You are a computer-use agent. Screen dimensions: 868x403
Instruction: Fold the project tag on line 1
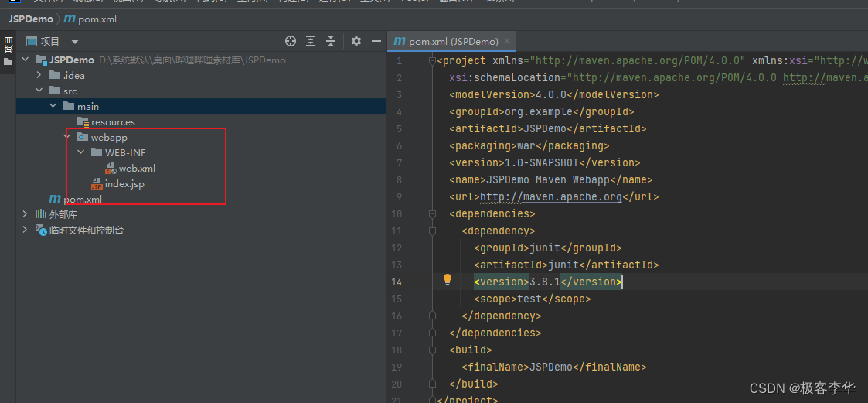pyautogui.click(x=432, y=61)
